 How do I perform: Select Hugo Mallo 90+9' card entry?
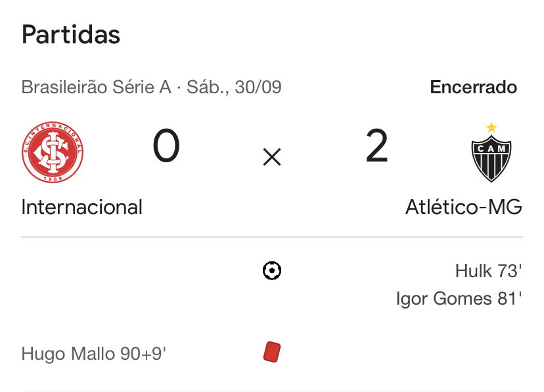click(94, 354)
